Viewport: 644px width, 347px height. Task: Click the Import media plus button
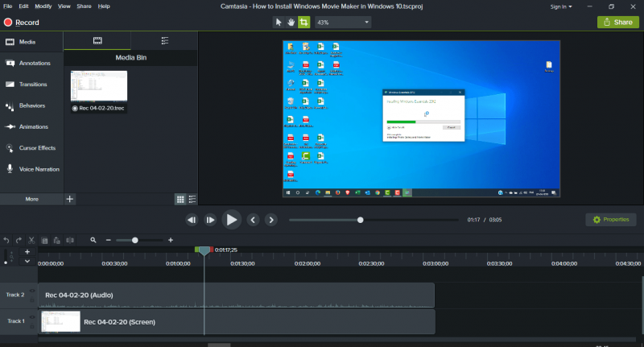pyautogui.click(x=70, y=199)
